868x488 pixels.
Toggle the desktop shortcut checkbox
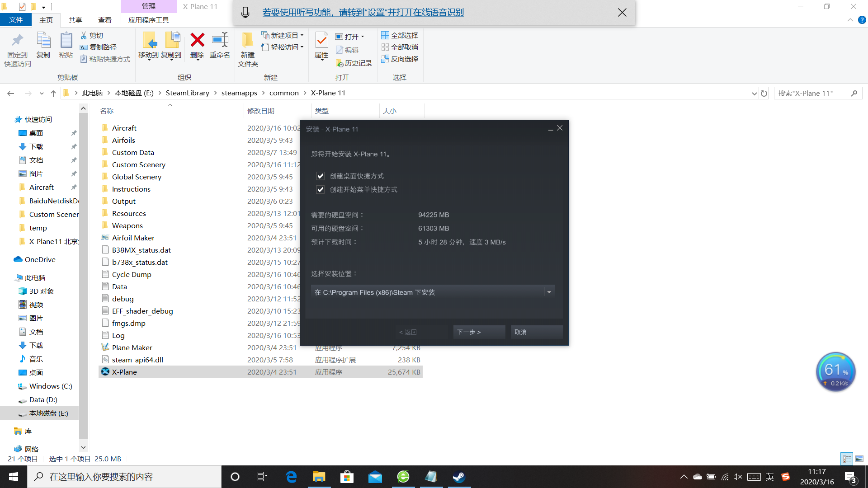(x=320, y=175)
